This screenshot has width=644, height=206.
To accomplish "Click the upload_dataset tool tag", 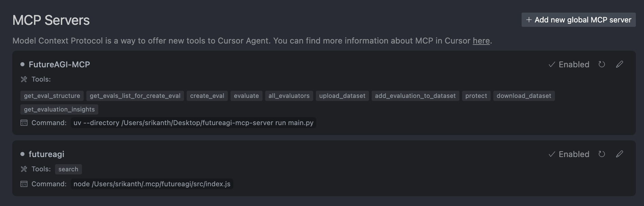I will coord(342,96).
